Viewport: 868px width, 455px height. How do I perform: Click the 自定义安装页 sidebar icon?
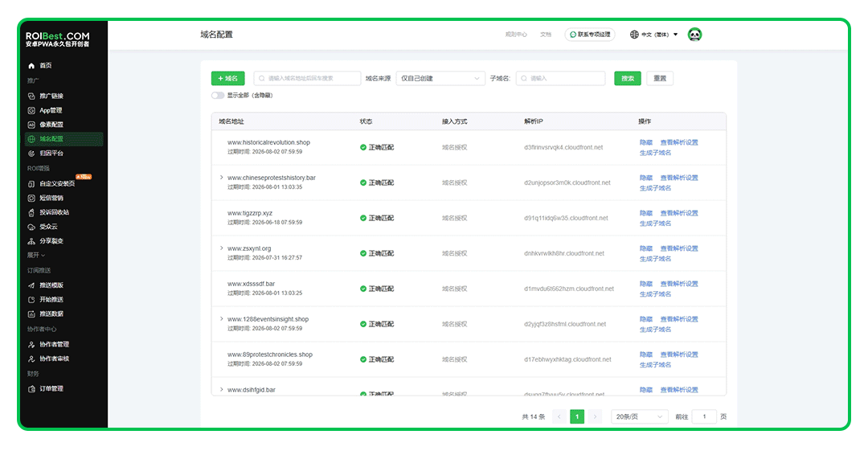(31, 184)
